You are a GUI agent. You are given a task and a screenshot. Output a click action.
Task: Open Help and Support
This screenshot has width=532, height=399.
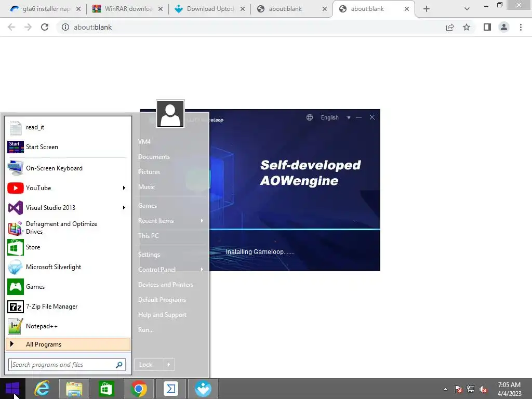(x=162, y=315)
